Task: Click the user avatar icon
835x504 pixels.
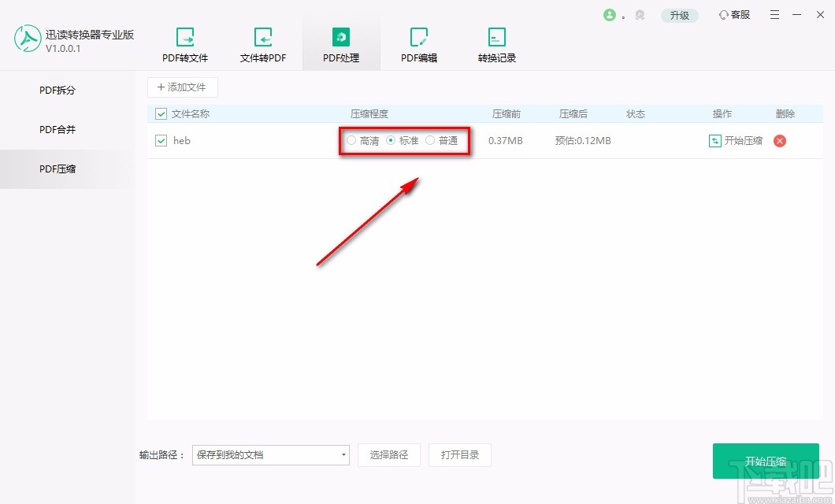Action: pos(611,14)
